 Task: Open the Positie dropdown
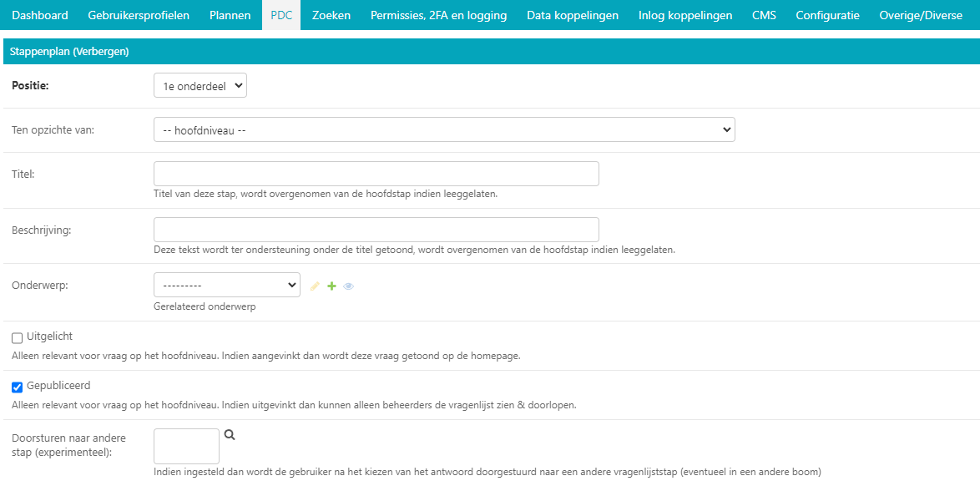click(200, 86)
